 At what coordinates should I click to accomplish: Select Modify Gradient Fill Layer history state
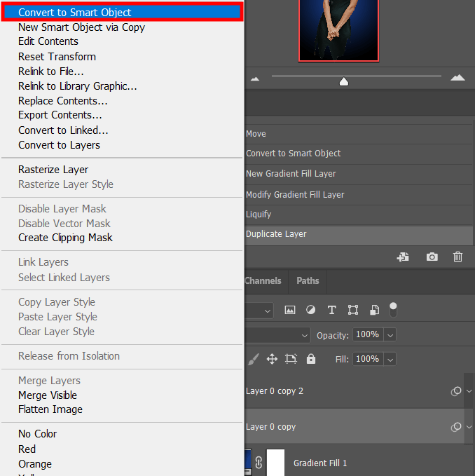(359, 195)
